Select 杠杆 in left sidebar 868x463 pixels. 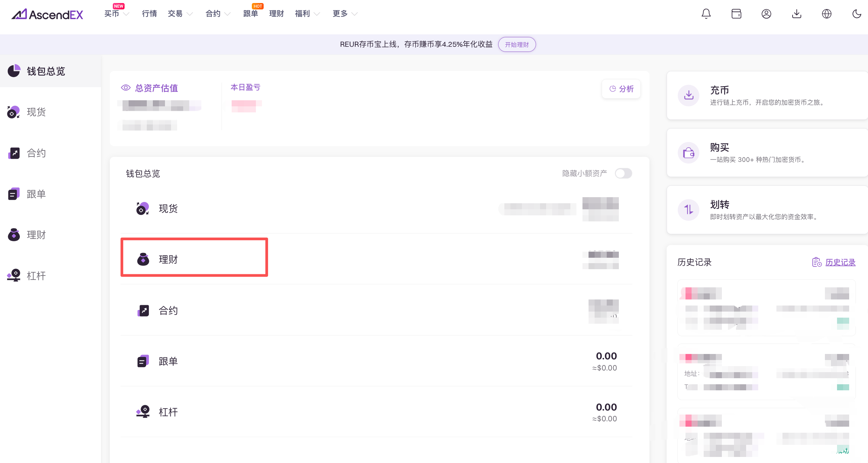point(36,276)
